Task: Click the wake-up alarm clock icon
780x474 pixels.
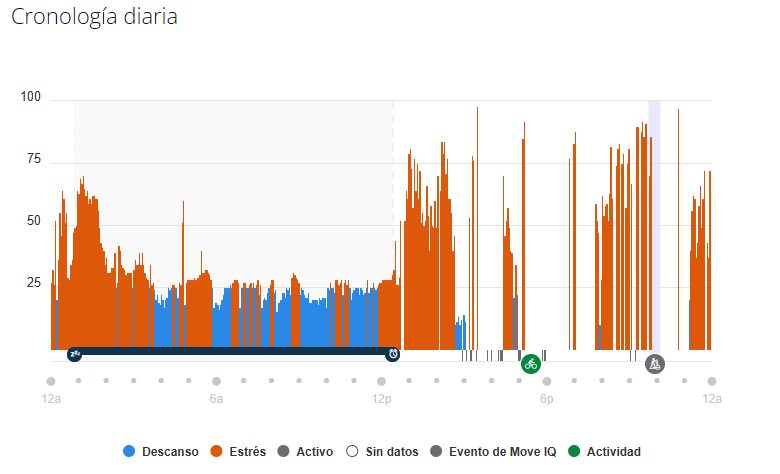Action: click(x=393, y=354)
